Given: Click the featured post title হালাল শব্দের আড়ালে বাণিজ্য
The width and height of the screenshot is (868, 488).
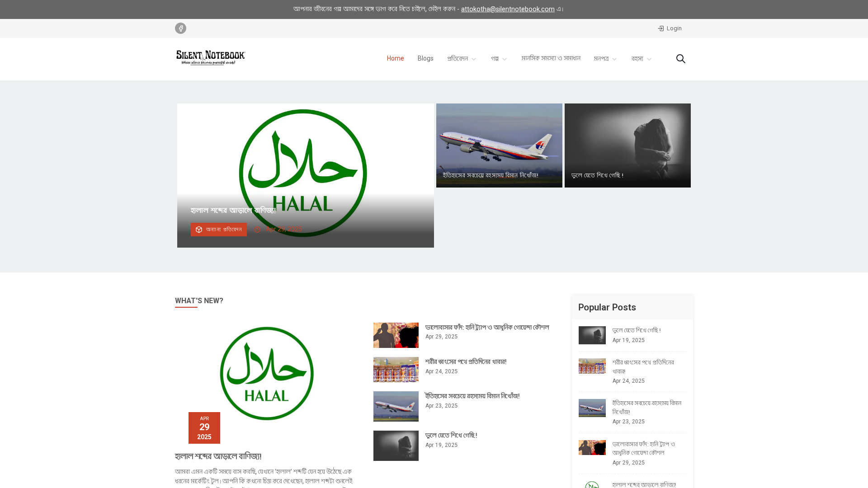Looking at the screenshot, I should pos(233,211).
